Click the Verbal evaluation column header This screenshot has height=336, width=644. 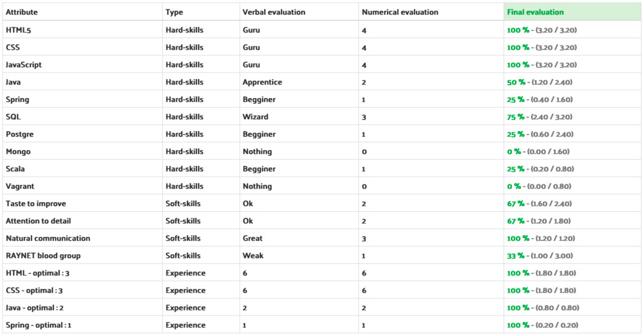pos(274,12)
